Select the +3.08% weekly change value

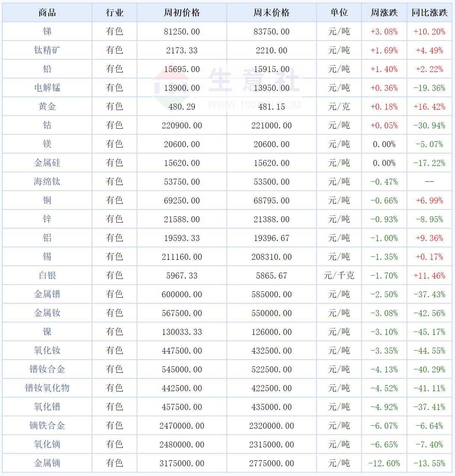384,32
